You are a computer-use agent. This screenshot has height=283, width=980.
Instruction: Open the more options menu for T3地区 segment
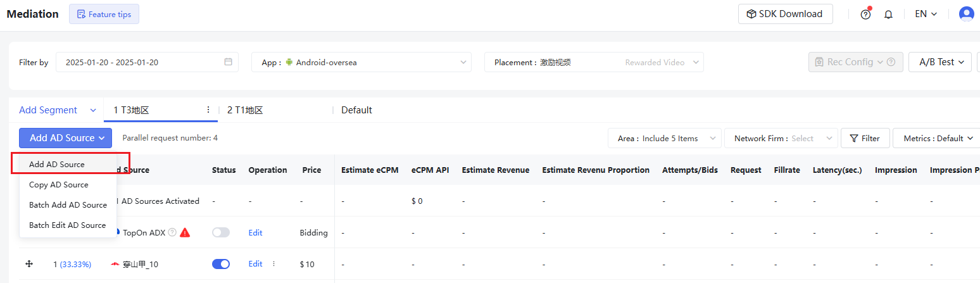[x=208, y=110]
